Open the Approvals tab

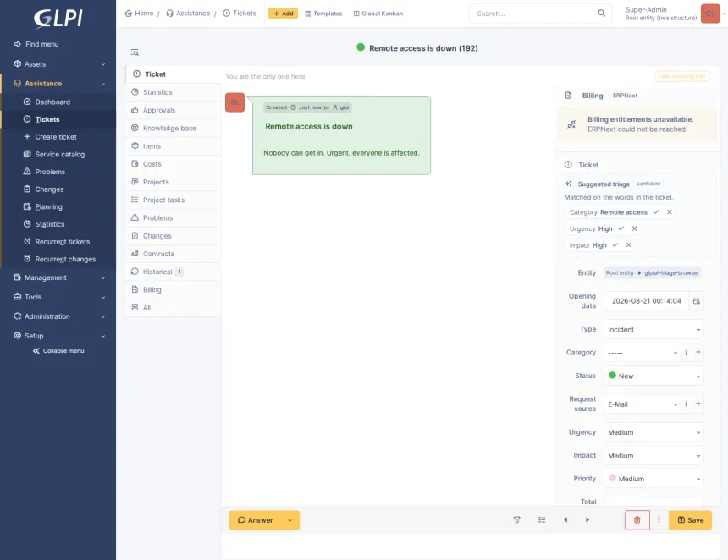173,111
